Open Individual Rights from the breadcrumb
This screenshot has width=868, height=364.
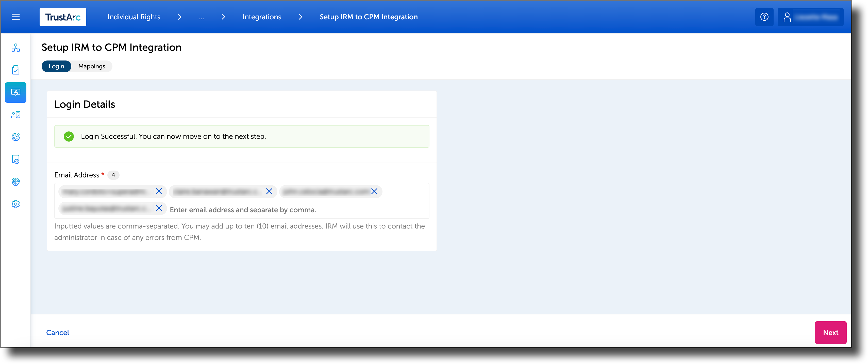pos(133,17)
